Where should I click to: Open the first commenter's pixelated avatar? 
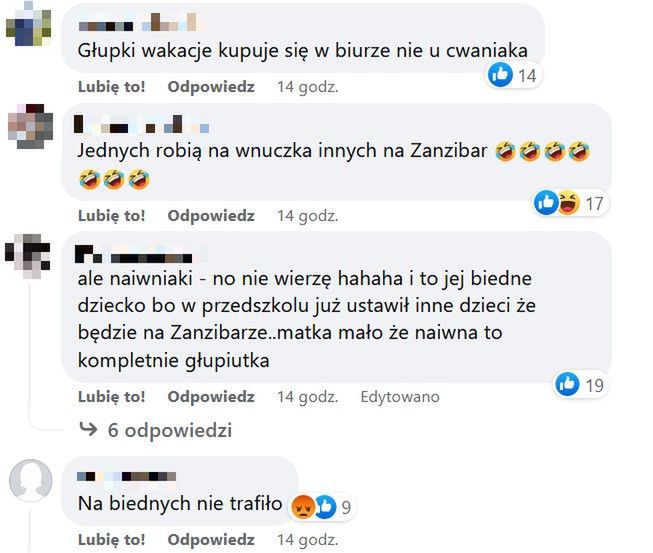click(28, 24)
